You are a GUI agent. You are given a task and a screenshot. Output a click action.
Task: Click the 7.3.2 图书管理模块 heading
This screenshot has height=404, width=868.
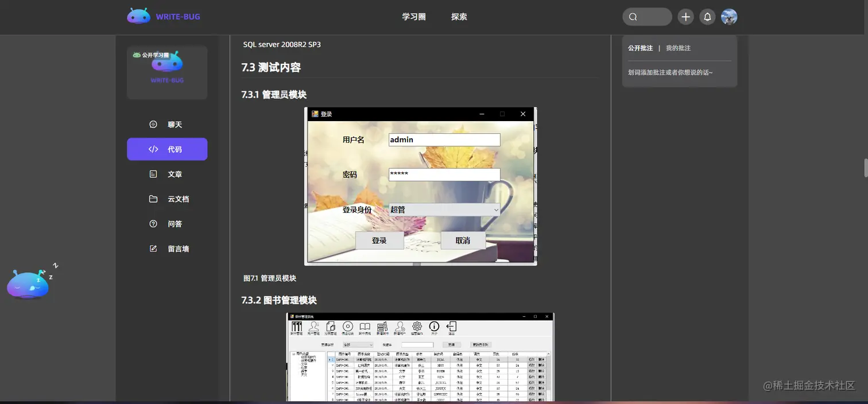coord(279,300)
